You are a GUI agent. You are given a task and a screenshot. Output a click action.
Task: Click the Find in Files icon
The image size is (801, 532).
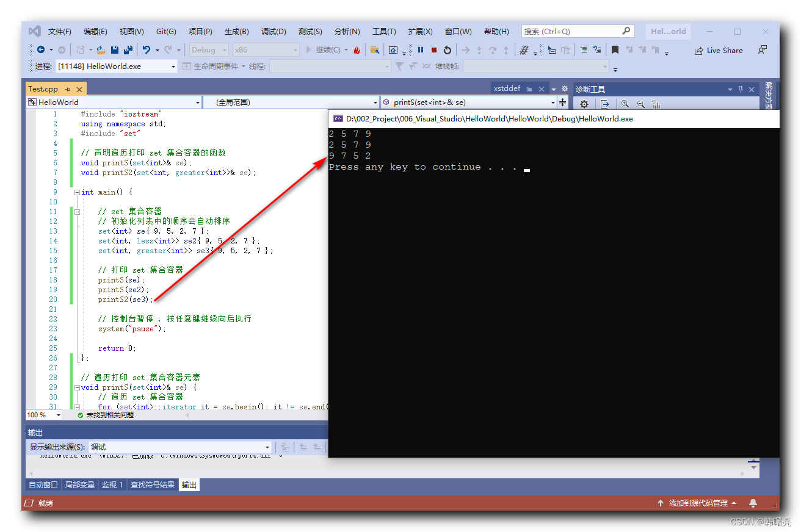(x=375, y=50)
